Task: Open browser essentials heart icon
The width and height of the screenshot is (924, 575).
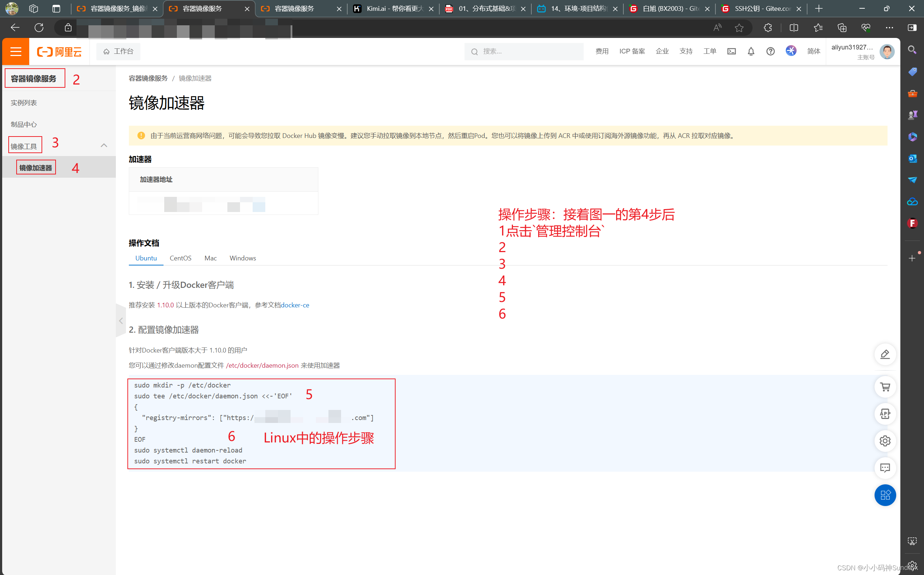Action: [866, 27]
